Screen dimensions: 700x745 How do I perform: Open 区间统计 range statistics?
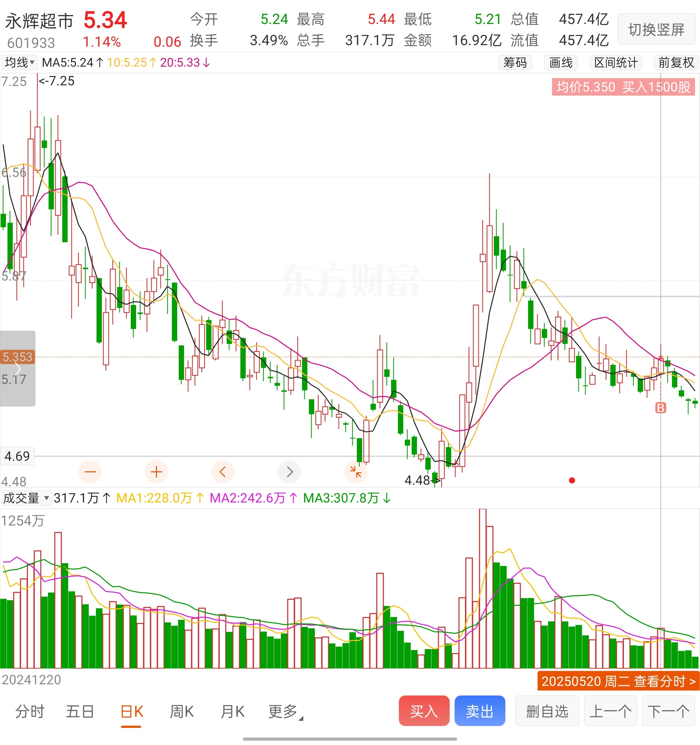[x=616, y=62]
